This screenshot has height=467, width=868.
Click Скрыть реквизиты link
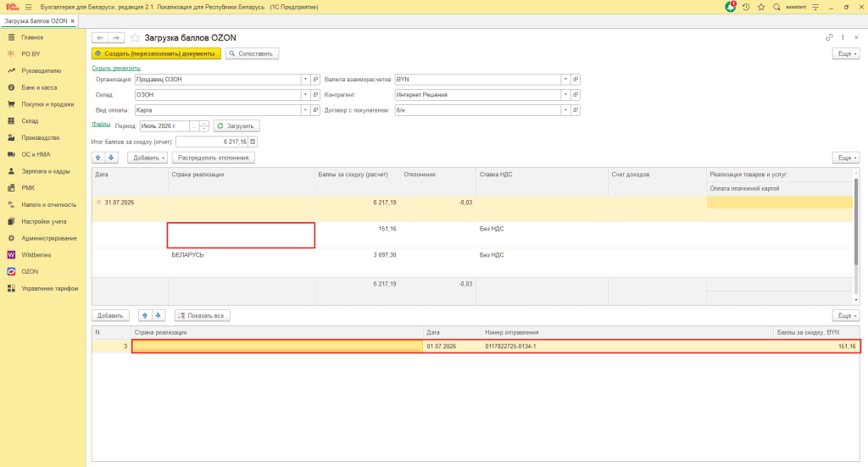[116, 68]
